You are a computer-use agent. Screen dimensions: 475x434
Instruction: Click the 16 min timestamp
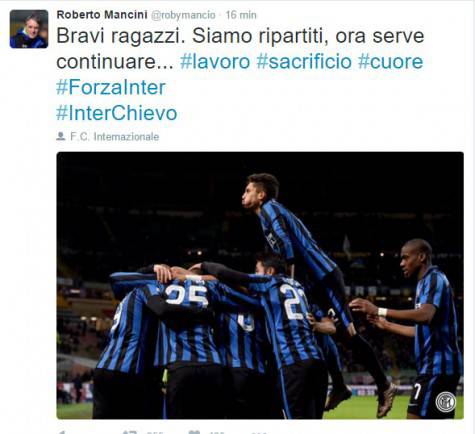(x=241, y=15)
